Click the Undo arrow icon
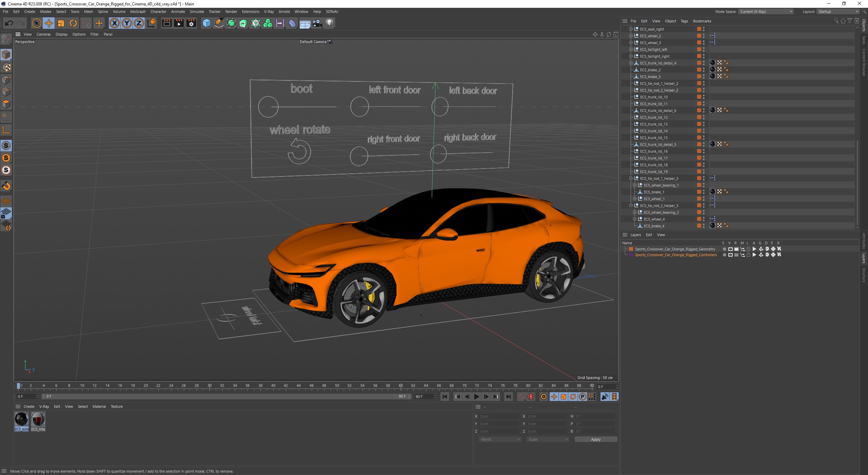Viewport: 868px width, 475px height. tap(9, 23)
